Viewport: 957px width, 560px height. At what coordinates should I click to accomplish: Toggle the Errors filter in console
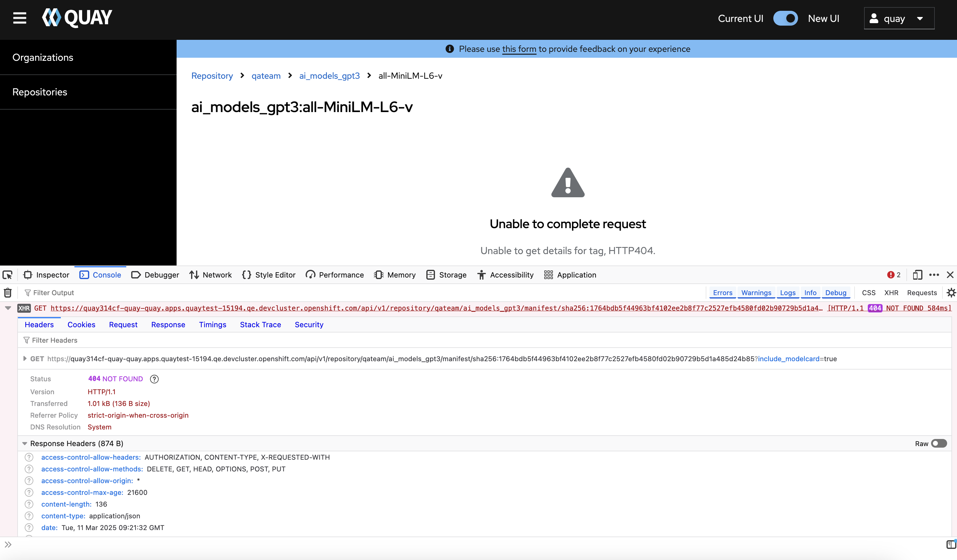point(722,293)
